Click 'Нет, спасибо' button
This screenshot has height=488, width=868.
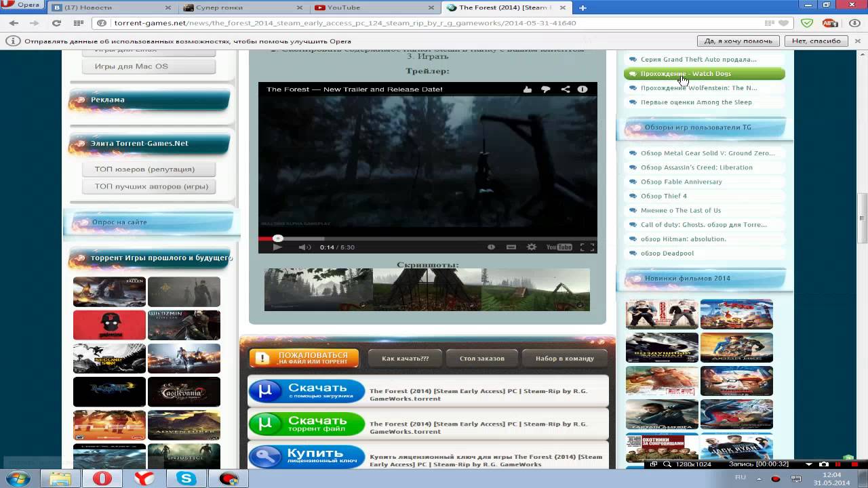[x=816, y=41]
